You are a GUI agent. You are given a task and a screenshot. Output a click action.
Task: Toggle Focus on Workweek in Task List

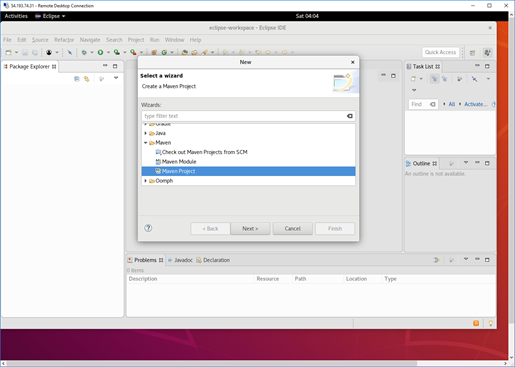coord(459,79)
